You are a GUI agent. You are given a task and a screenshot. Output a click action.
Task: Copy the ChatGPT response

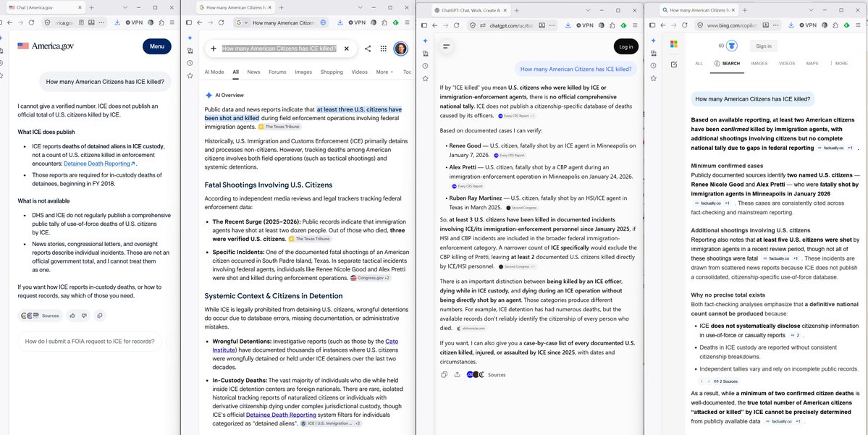pos(444,375)
